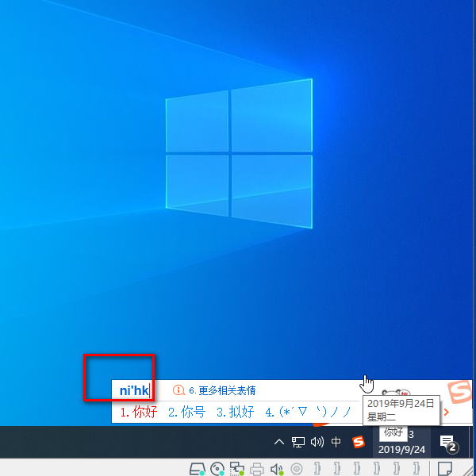Show hidden tray icons chevron
Image resolution: width=476 pixels, height=476 pixels.
(x=279, y=442)
